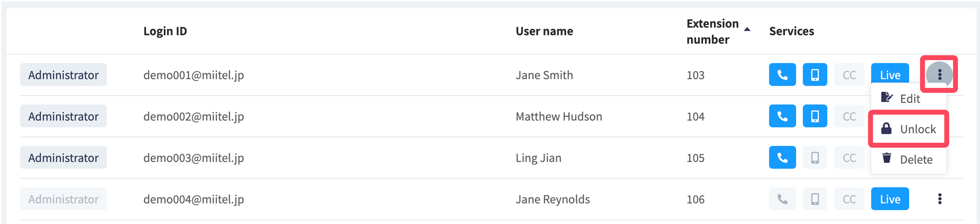Image resolution: width=980 pixels, height=224 pixels.
Task: Click the greyed phone icon for Jane Reynolds
Action: 782,199
